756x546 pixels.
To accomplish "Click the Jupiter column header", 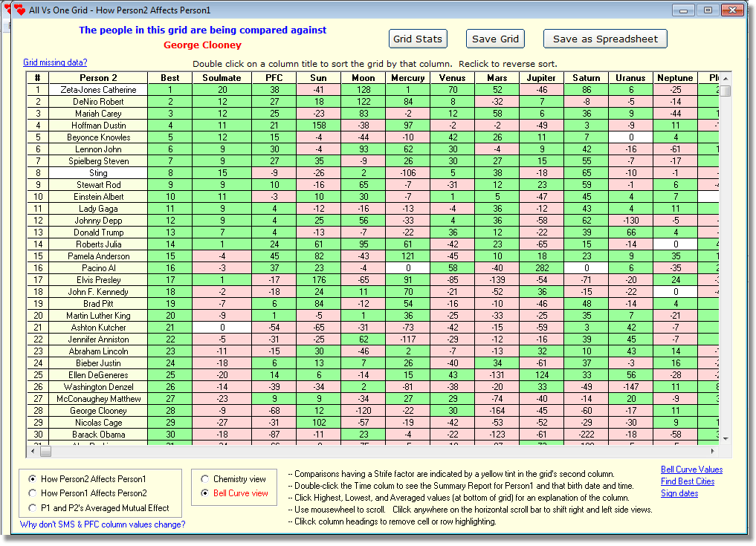I will point(541,78).
